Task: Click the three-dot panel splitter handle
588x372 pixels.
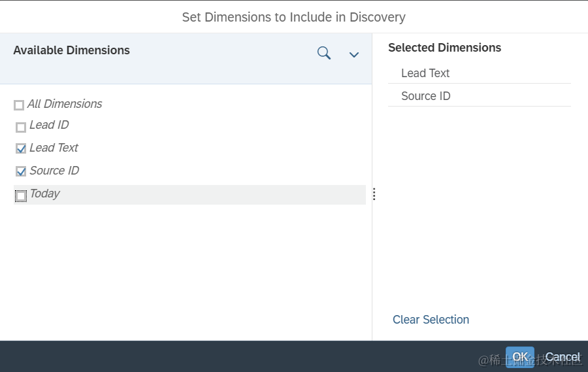Action: 374,194
